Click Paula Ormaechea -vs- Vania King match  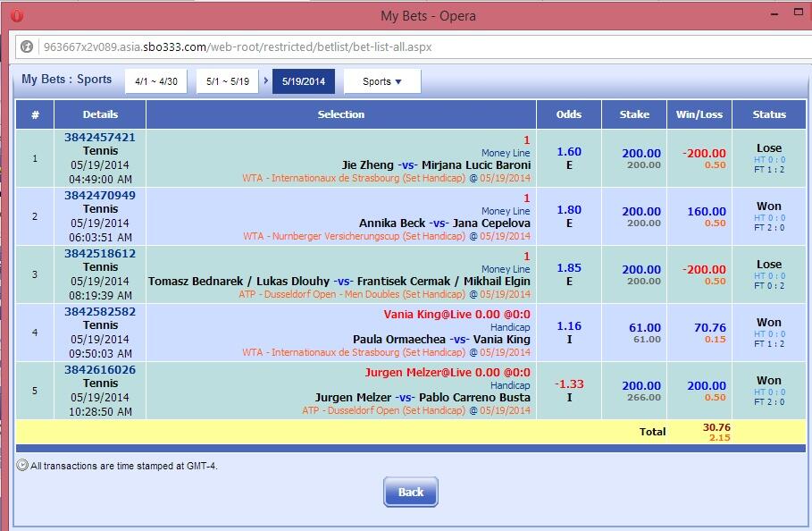tap(442, 339)
